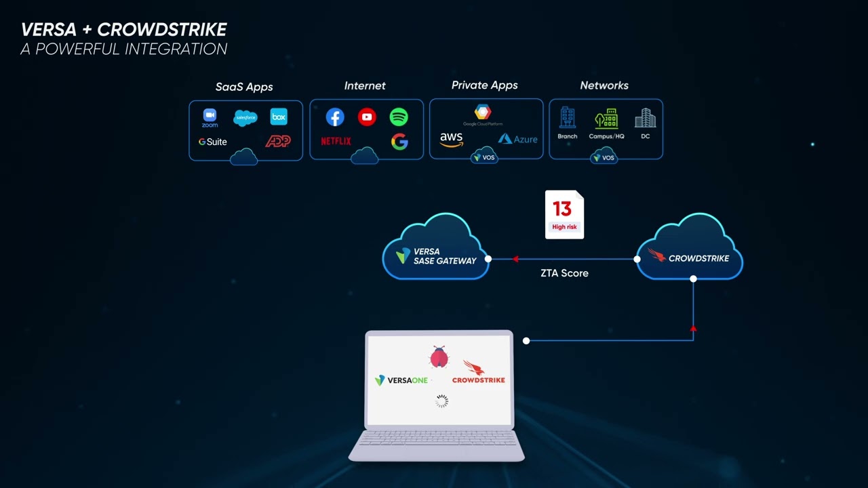Click the Campus/HQ building icon
The image size is (868, 488).
[x=606, y=119]
